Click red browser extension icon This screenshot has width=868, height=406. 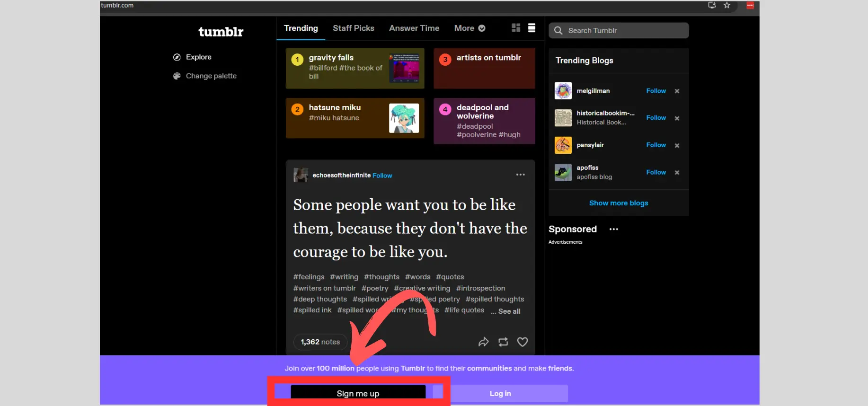750,5
